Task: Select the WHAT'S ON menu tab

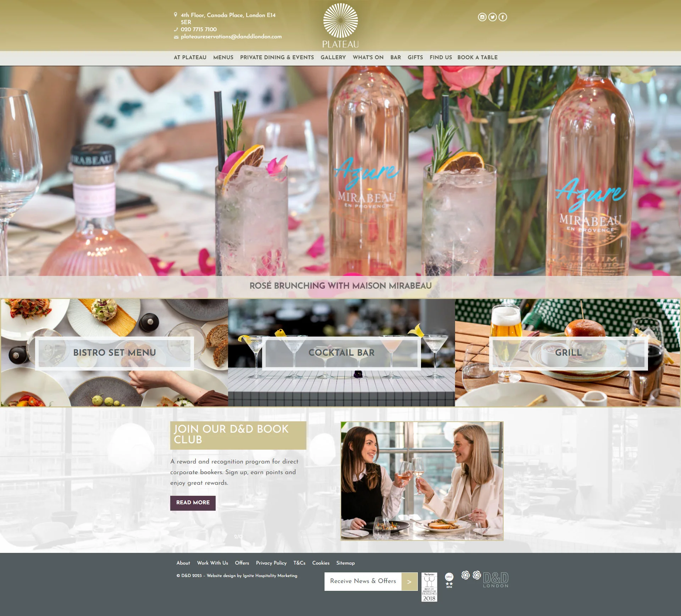Action: pyautogui.click(x=368, y=57)
